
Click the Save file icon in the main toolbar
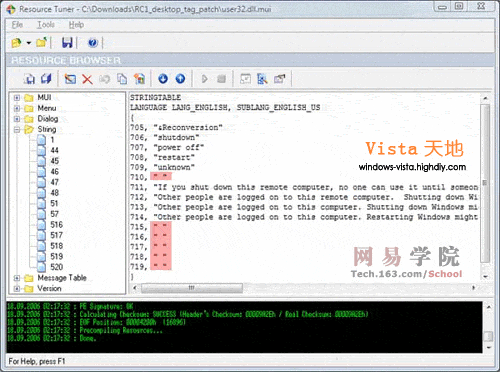pyautogui.click(x=67, y=43)
